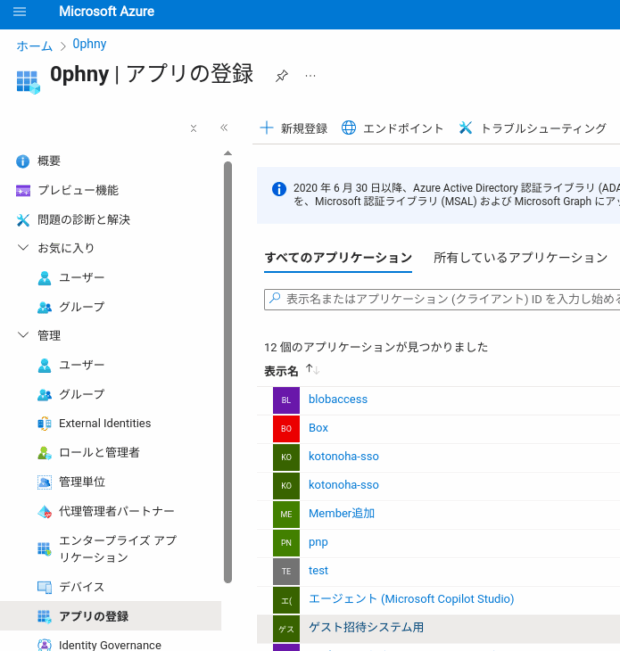Screen dimensions: 620x651
Task: Switch to the 所有しているアプリケーション tab
Action: (x=520, y=258)
